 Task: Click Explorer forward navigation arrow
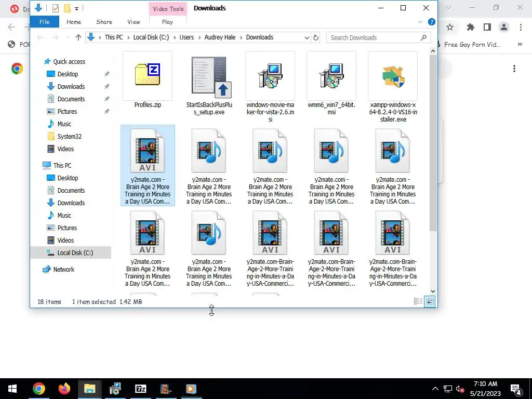(x=55, y=37)
